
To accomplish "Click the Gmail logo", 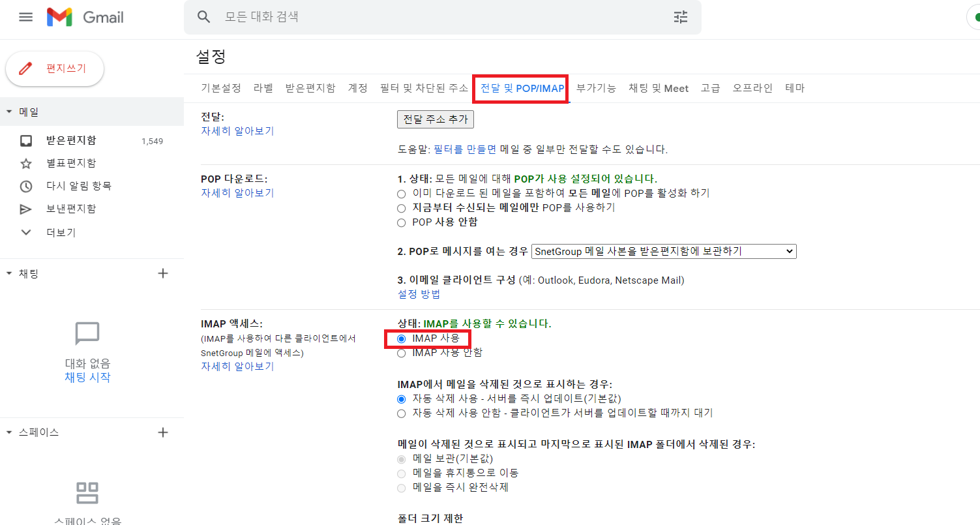I will pos(85,17).
